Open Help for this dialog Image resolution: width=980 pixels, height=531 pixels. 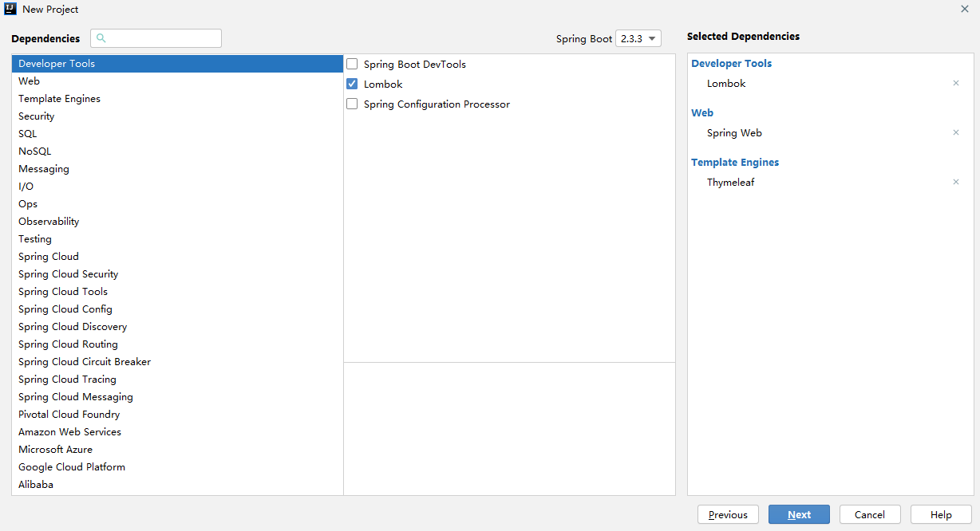941,514
